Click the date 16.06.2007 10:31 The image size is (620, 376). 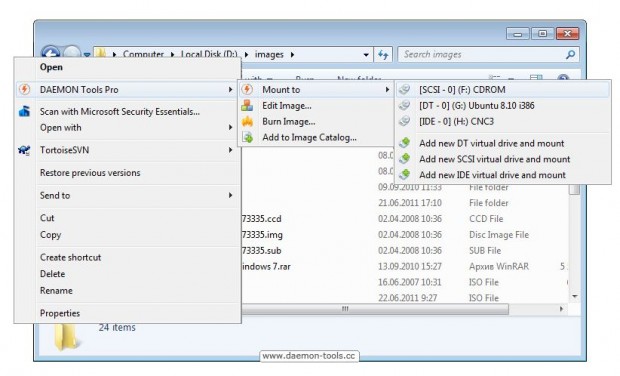tap(410, 282)
